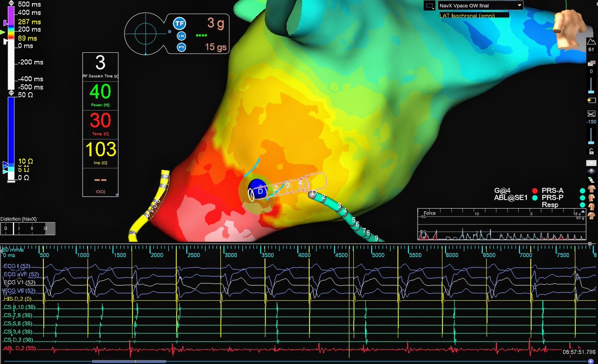The height and width of the screenshot is (364, 598).
Task: Select the first torso preset view icon
Action: pos(592,189)
